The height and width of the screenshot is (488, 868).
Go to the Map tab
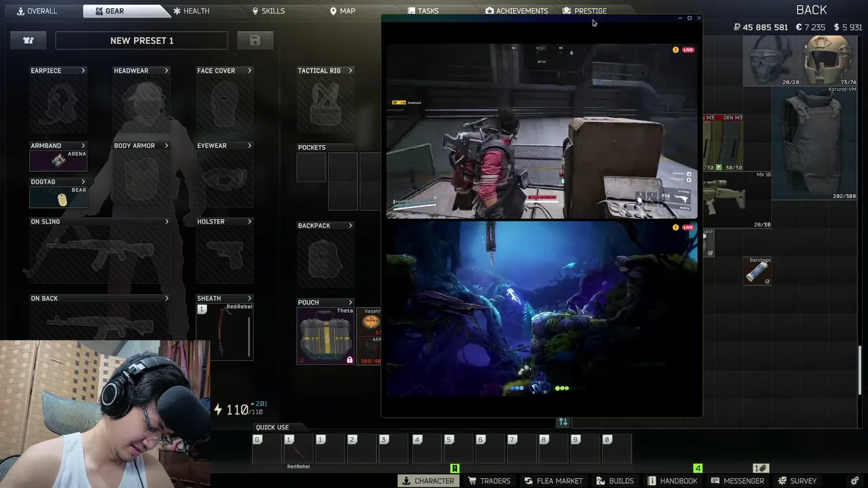(x=342, y=11)
